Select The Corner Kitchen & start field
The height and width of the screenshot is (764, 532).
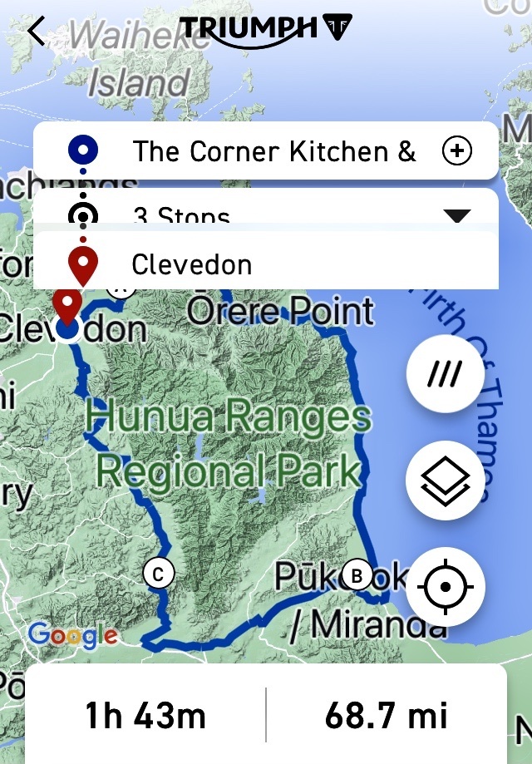266,150
